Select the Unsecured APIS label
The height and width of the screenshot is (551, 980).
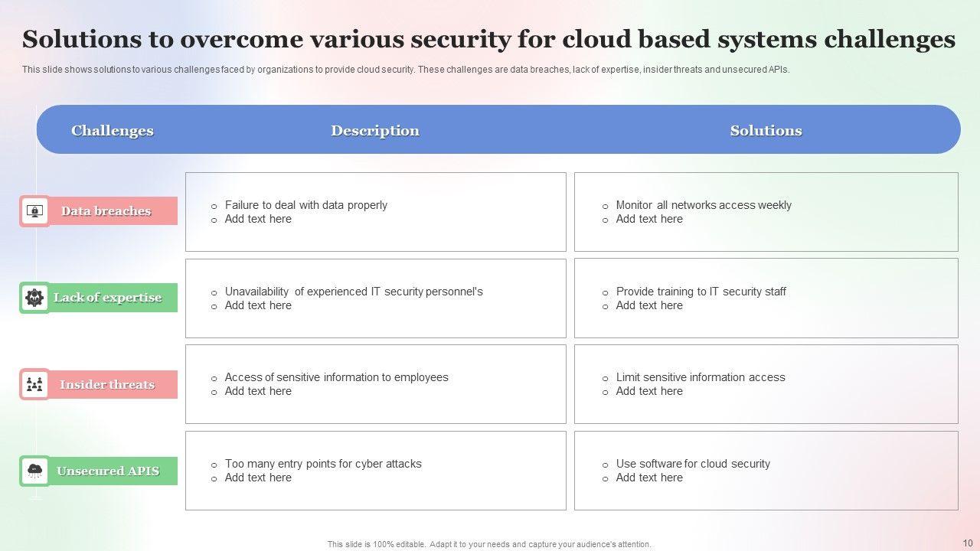(108, 471)
